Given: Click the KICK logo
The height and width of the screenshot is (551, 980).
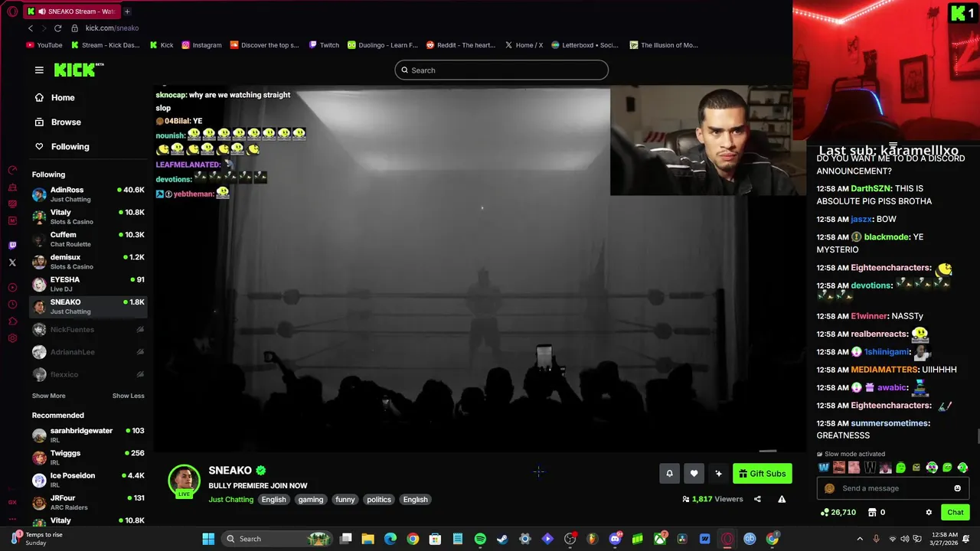Looking at the screenshot, I should click(78, 70).
